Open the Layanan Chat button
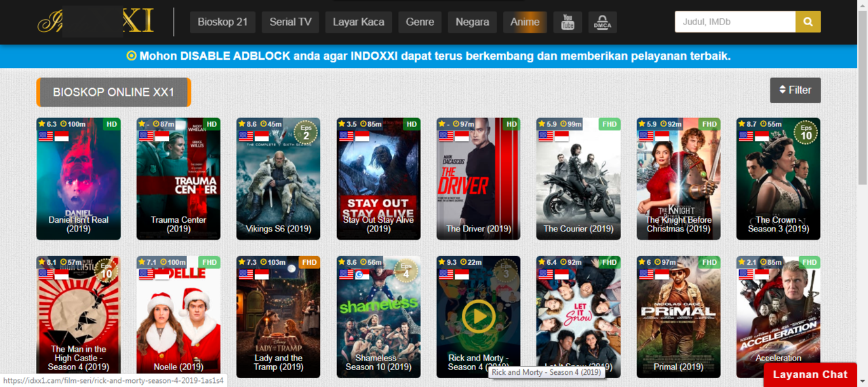The width and height of the screenshot is (868, 387). tap(810, 375)
